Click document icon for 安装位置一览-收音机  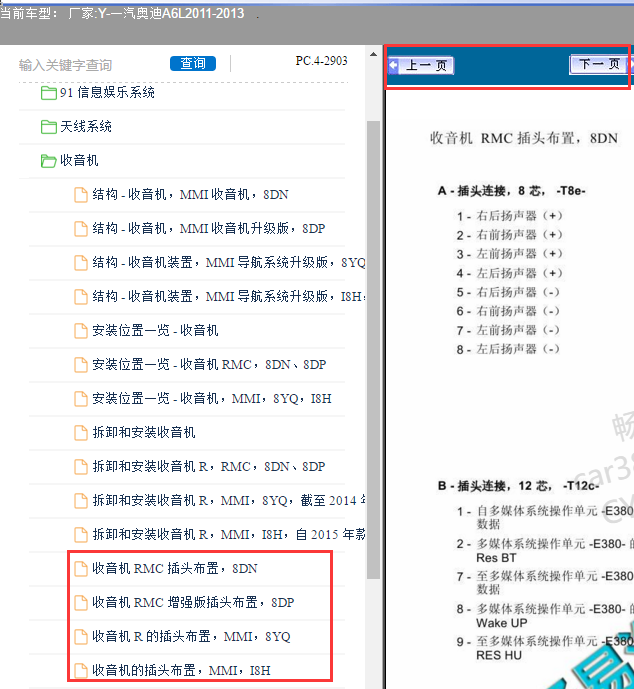80,331
